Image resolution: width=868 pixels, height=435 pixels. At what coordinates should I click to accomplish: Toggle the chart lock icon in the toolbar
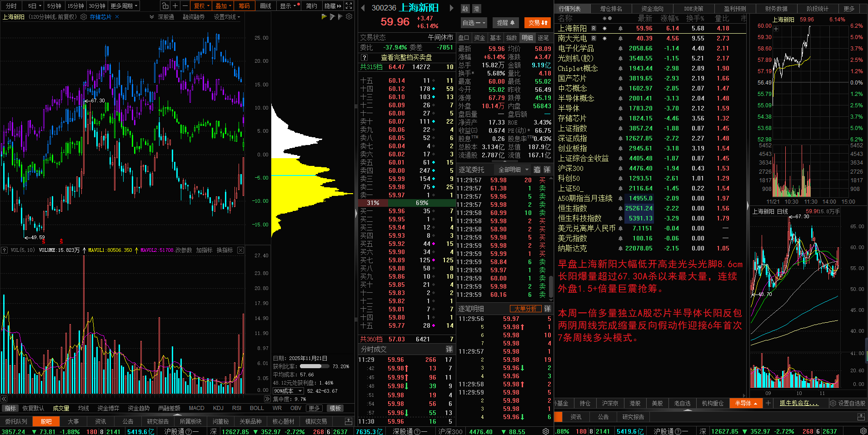point(165,6)
